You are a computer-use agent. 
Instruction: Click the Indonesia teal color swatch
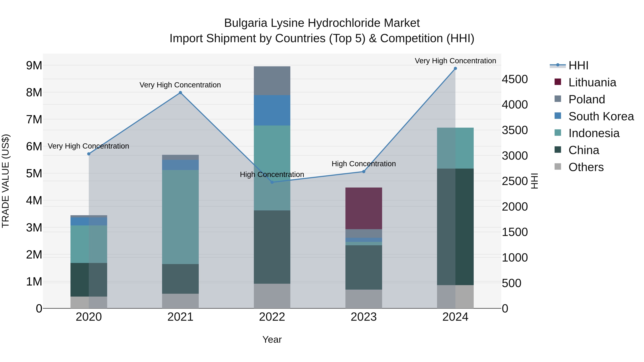pyautogui.click(x=558, y=133)
